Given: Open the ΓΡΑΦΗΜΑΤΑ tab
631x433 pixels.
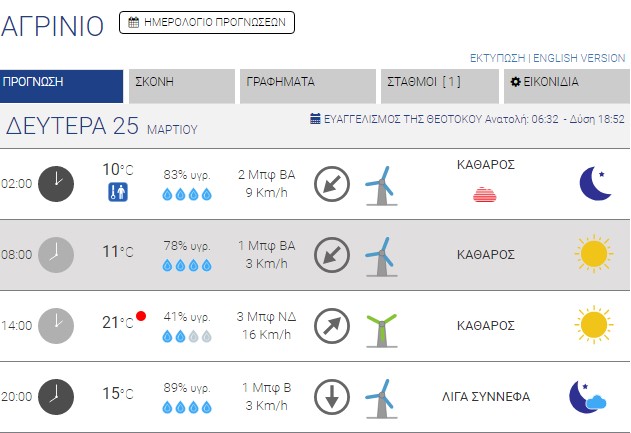Looking at the screenshot, I should click(306, 83).
